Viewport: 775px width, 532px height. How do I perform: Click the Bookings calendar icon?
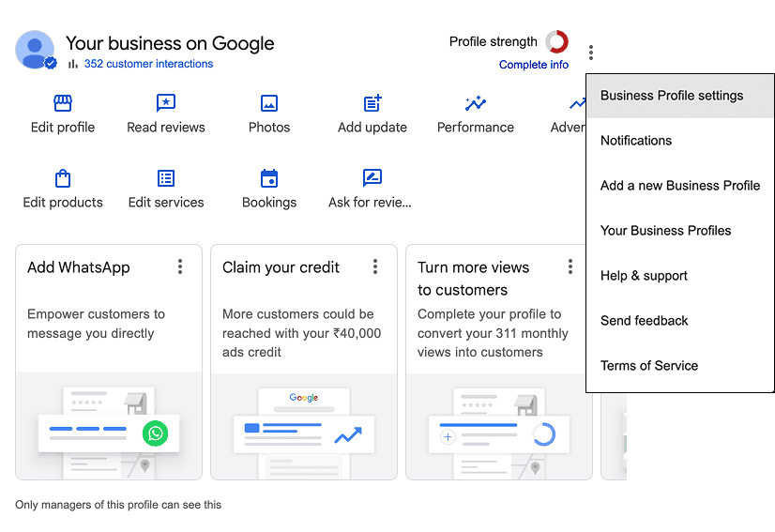coord(269,178)
